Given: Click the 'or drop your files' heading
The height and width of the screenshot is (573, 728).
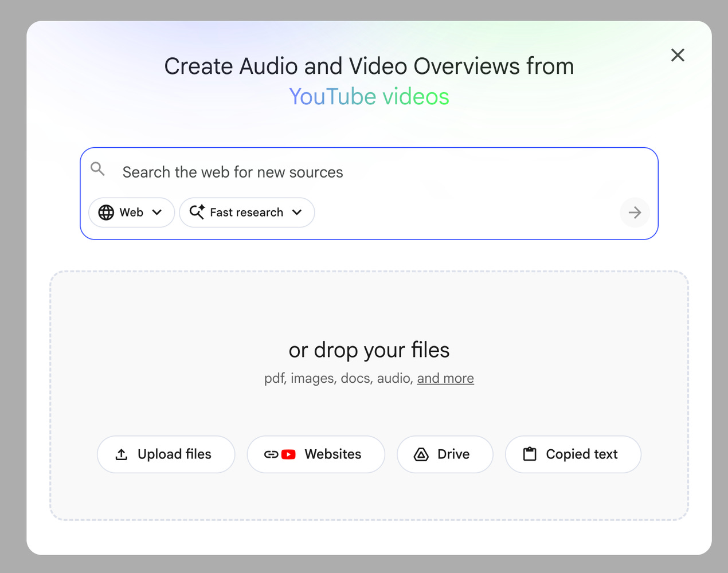Looking at the screenshot, I should pos(369,350).
